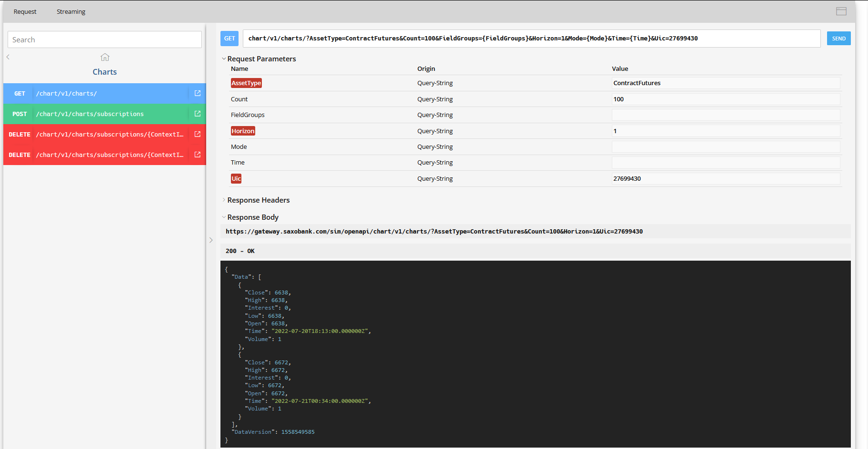This screenshot has height=449, width=868.
Task: Open POST subscriptions external link icon
Action: coord(198,114)
